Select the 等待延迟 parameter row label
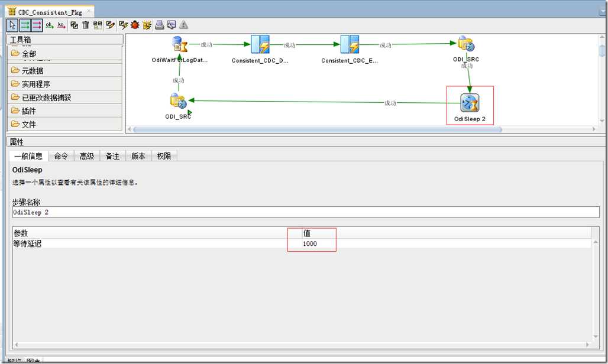 27,243
